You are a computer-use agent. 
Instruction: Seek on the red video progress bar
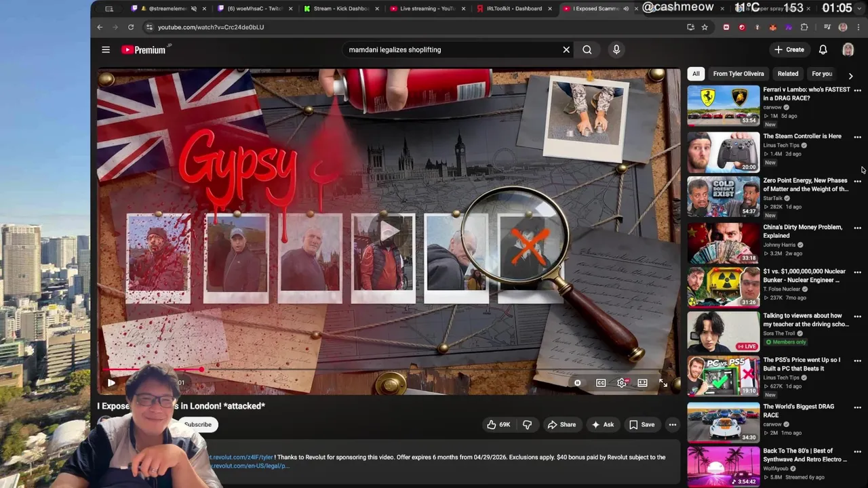pyautogui.click(x=388, y=369)
